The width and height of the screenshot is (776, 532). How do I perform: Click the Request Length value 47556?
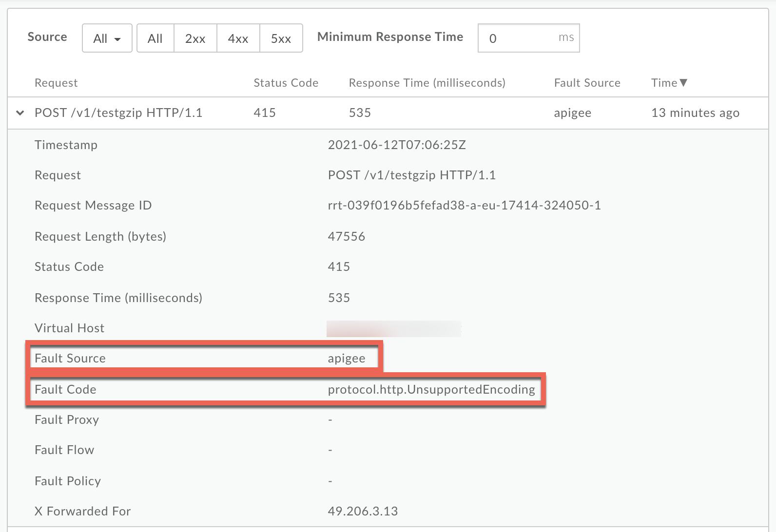347,237
